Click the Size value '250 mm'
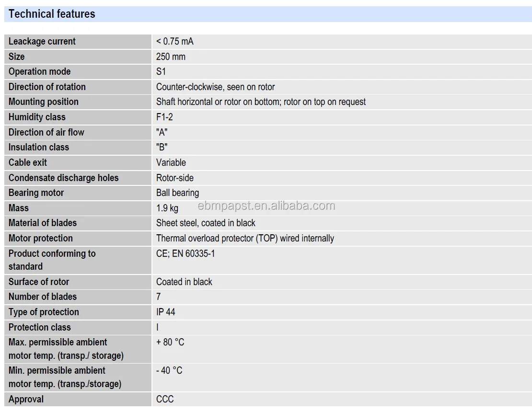Viewport: 532px width, 412px height. point(171,57)
